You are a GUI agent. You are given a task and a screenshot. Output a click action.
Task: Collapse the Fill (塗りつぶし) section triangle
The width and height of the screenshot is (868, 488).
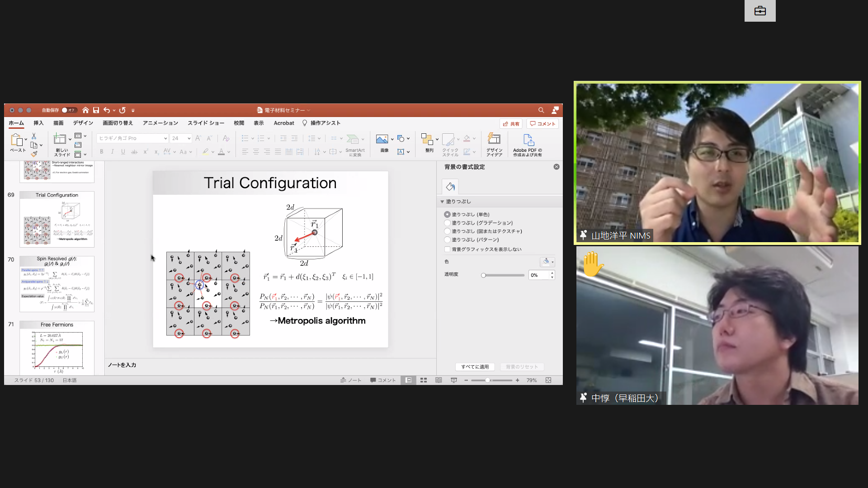(x=442, y=202)
